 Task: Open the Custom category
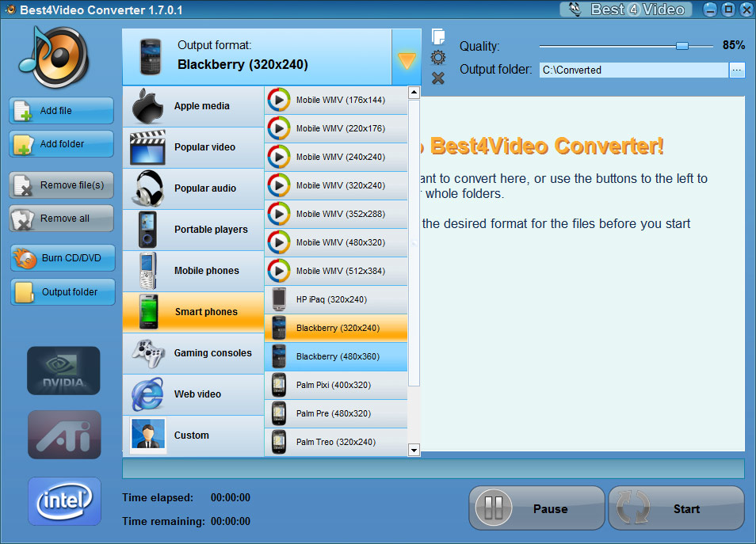click(x=193, y=436)
